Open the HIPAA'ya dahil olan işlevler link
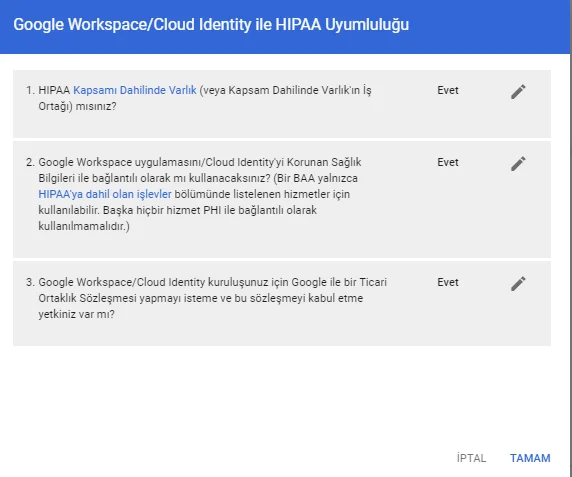 click(105, 194)
